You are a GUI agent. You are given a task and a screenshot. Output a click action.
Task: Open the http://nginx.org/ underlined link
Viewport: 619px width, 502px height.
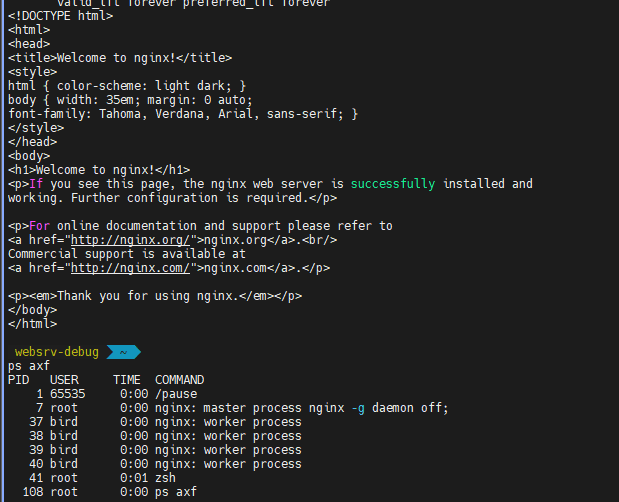pyautogui.click(x=133, y=240)
